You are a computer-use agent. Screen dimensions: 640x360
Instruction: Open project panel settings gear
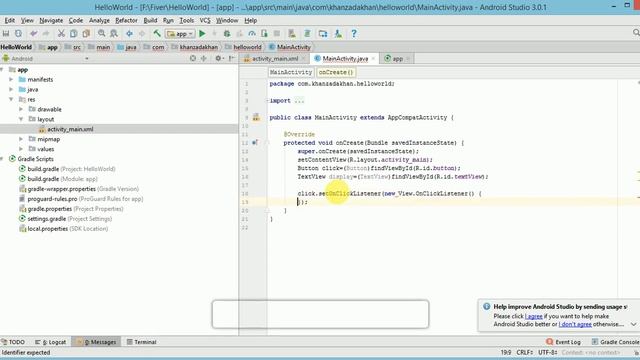(219, 58)
